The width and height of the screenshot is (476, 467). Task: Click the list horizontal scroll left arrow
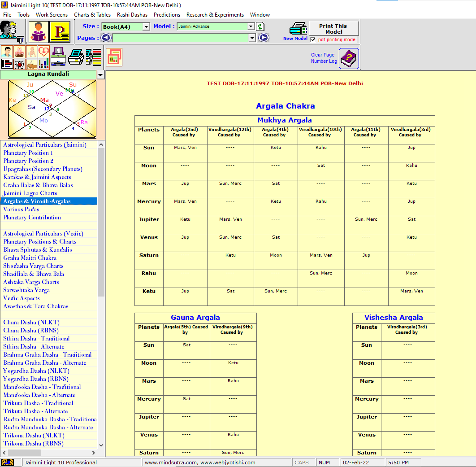tap(4, 453)
